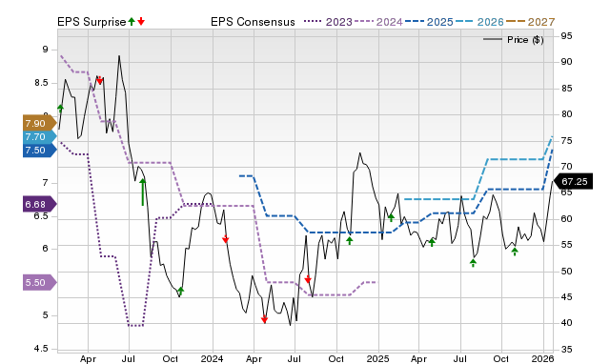Select the red surprise arrow near May 2024

coord(265,319)
